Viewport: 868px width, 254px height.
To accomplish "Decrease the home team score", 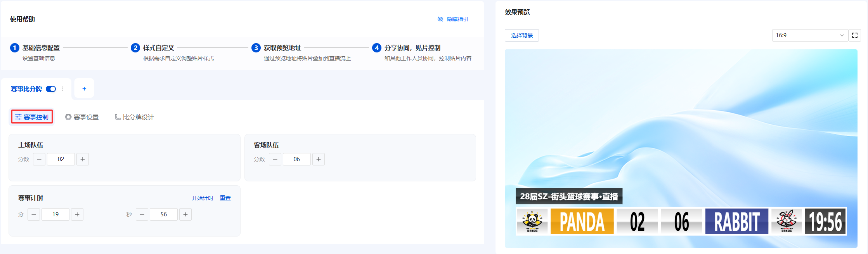I will 39,159.
